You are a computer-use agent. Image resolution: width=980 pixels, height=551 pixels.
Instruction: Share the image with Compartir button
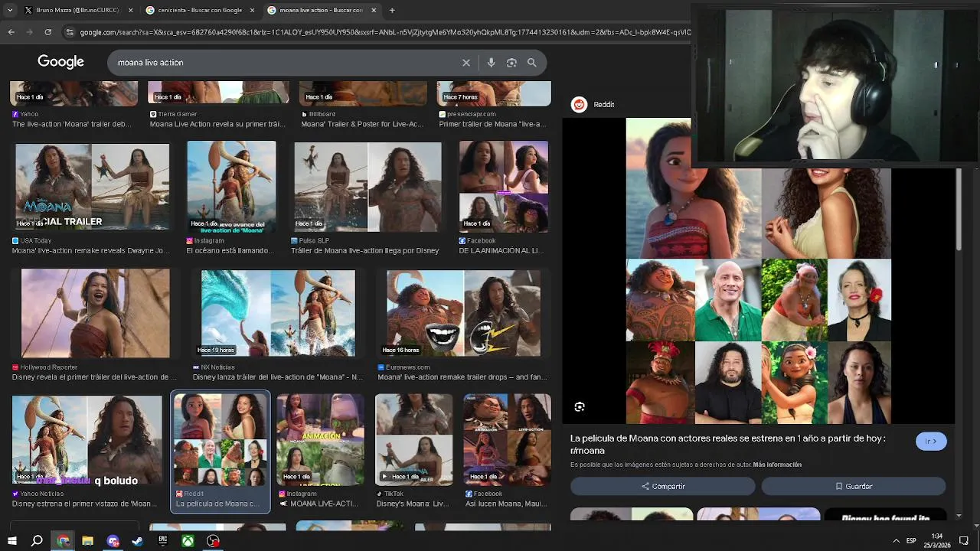point(663,487)
